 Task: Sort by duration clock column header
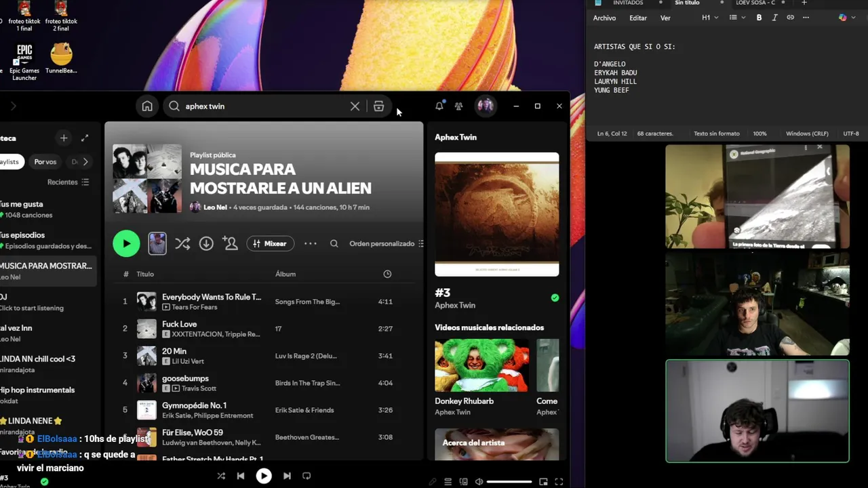pos(387,274)
